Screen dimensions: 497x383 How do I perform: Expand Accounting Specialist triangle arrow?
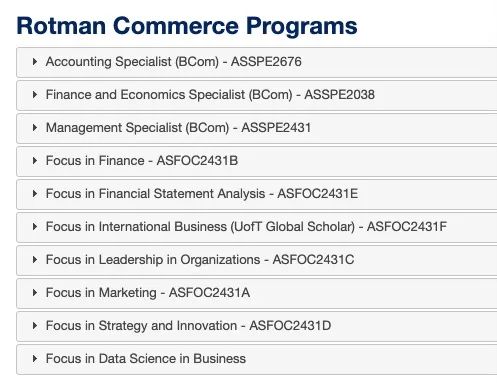[x=35, y=62]
